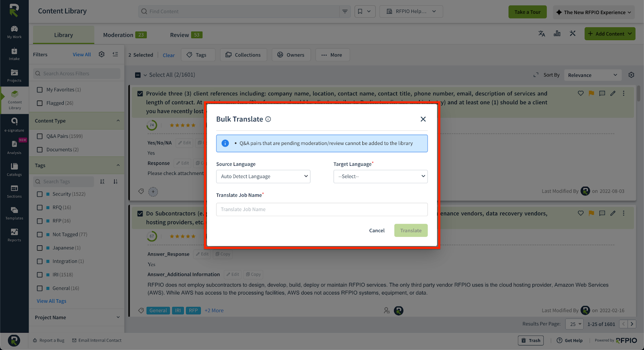Open the More bulk actions menu
This screenshot has height=350, width=644.
point(332,55)
